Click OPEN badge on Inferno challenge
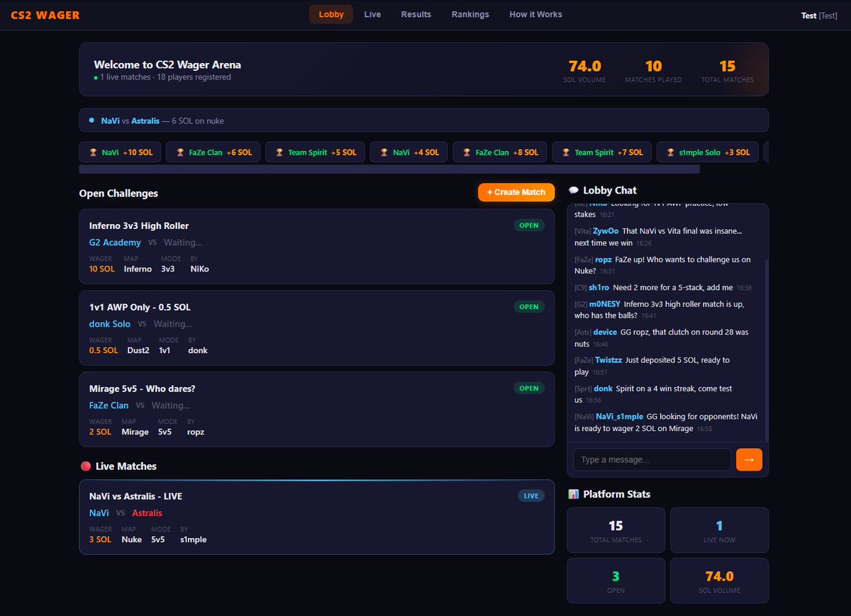The width and height of the screenshot is (851, 616). point(529,225)
